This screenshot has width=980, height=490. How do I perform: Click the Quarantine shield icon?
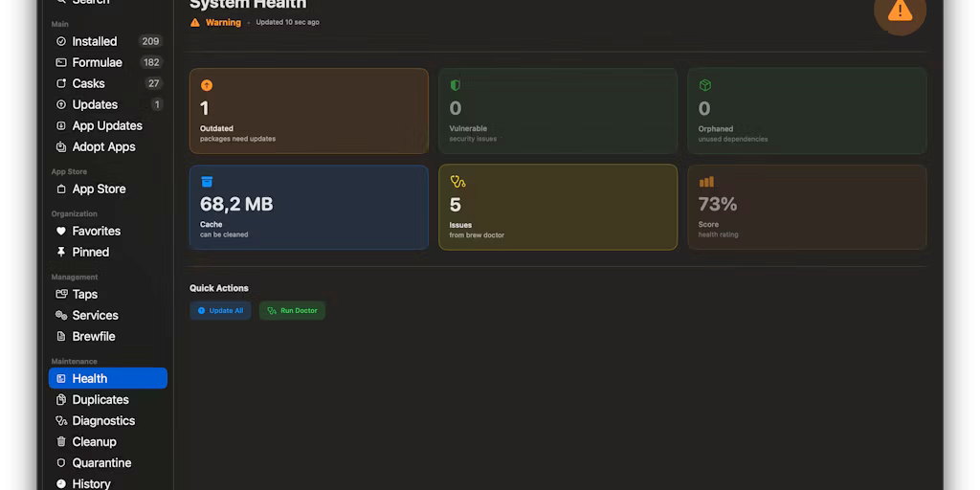coord(61,462)
